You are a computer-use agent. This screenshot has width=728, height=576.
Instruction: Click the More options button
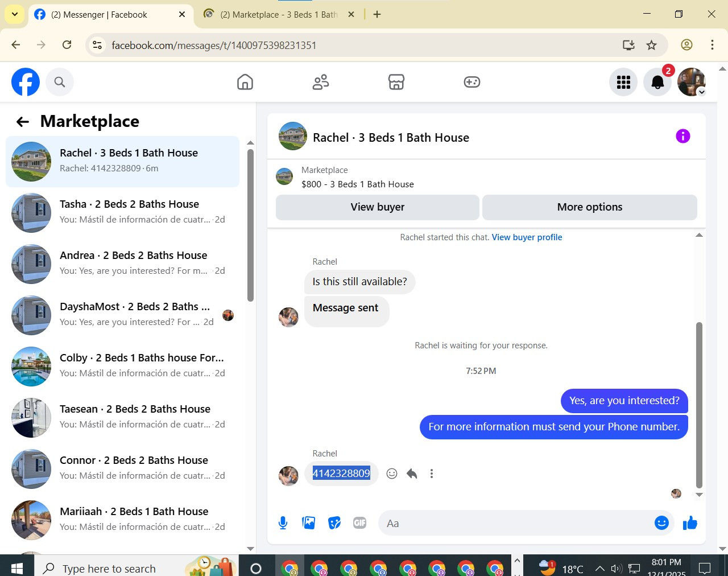pyautogui.click(x=590, y=207)
